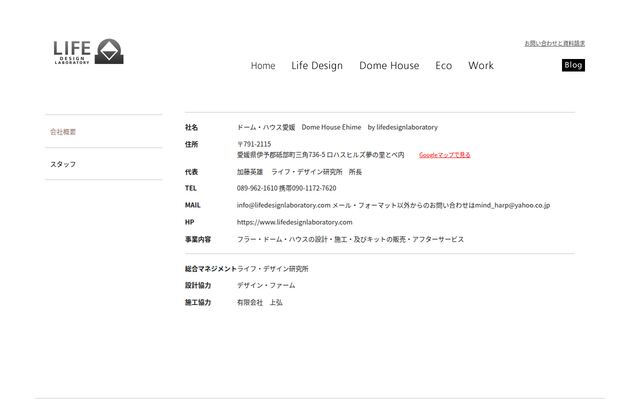640x400 pixels.
Task: Click the 設計協力 label
Action: point(198,285)
